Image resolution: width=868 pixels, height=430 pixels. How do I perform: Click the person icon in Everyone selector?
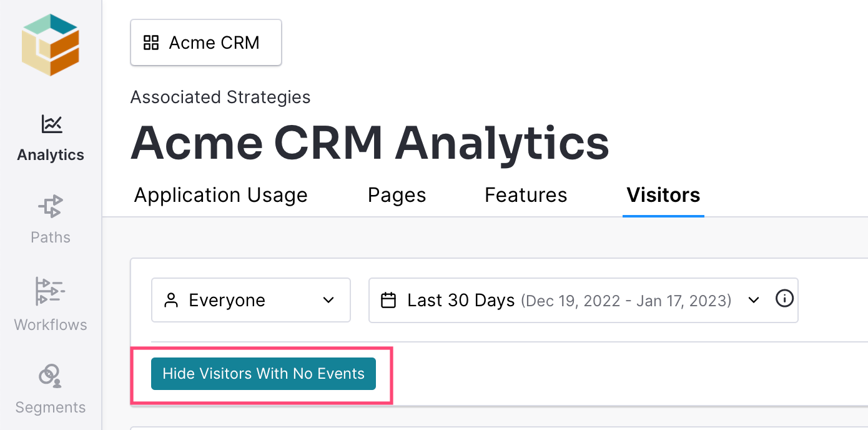pyautogui.click(x=171, y=301)
